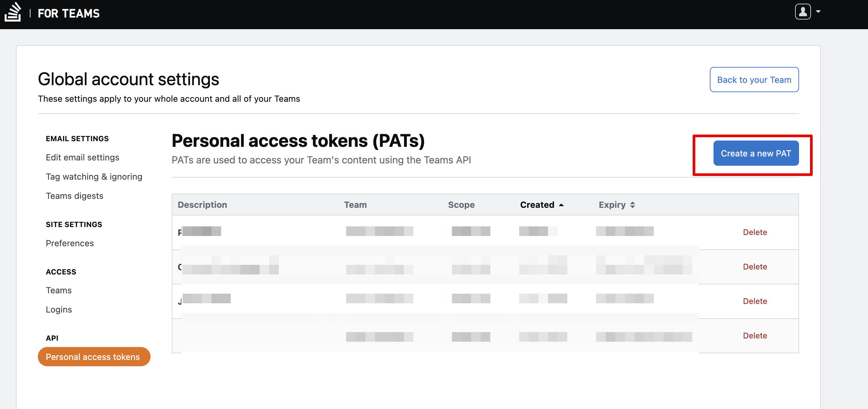This screenshot has width=868, height=409.
Task: Click Create a new PAT button
Action: [x=756, y=153]
